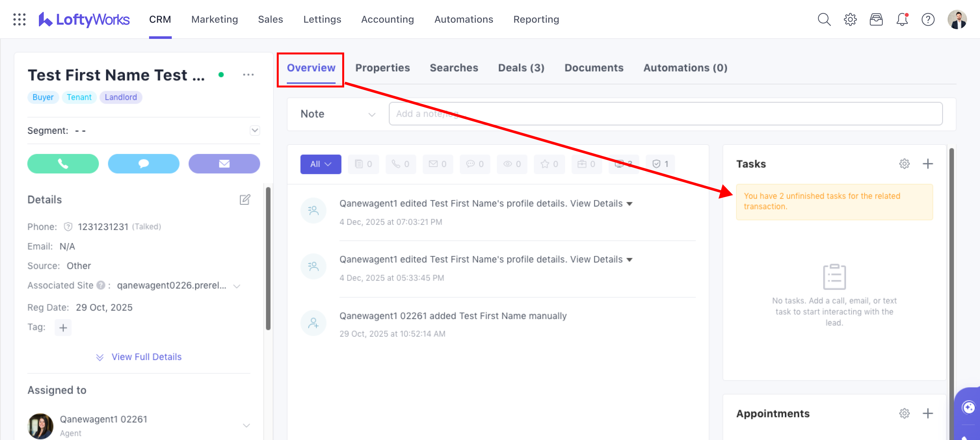The width and height of the screenshot is (980, 440).
Task: Filter timeline by notes count
Action: pyautogui.click(x=363, y=164)
